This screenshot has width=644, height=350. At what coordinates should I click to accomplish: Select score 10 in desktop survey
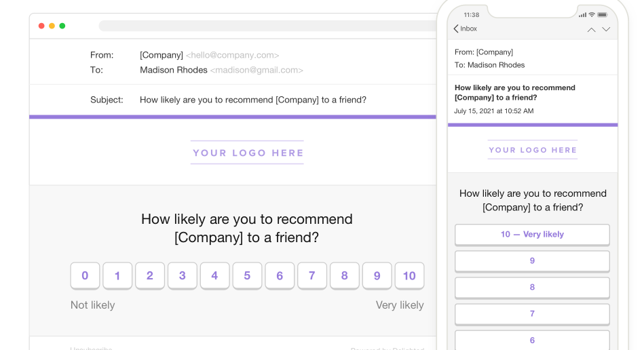409,275
